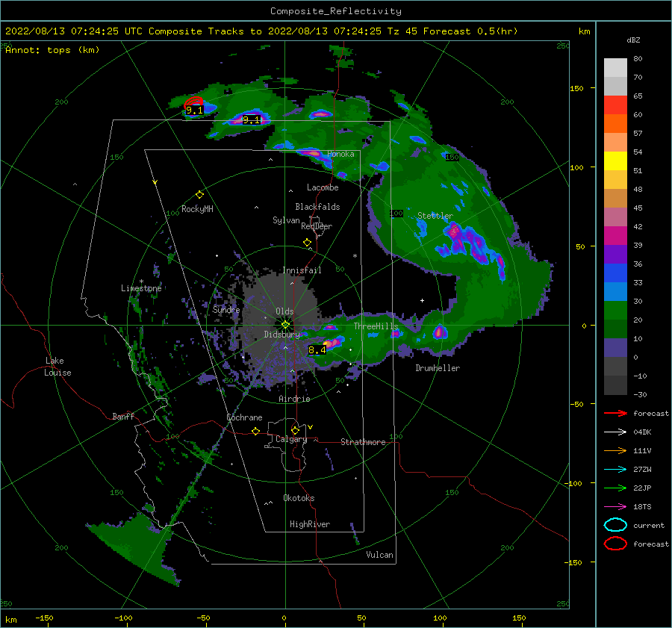Click the Vulcan city label

[x=380, y=555]
